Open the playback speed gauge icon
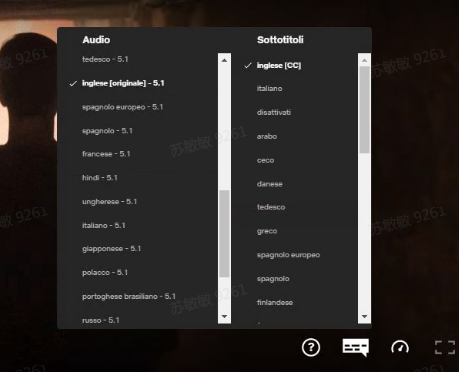Viewport: 459px width, 372px height. point(400,347)
